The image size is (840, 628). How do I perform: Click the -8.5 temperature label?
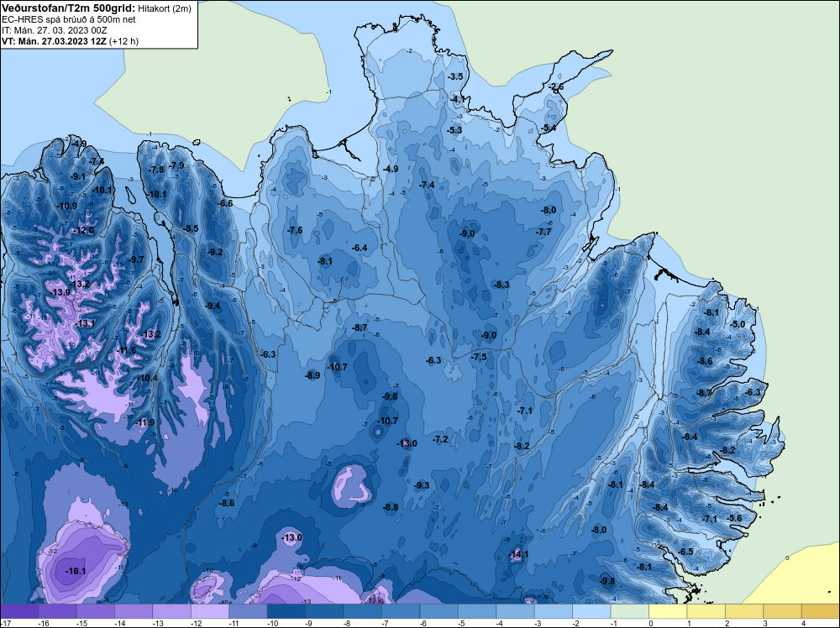click(191, 228)
